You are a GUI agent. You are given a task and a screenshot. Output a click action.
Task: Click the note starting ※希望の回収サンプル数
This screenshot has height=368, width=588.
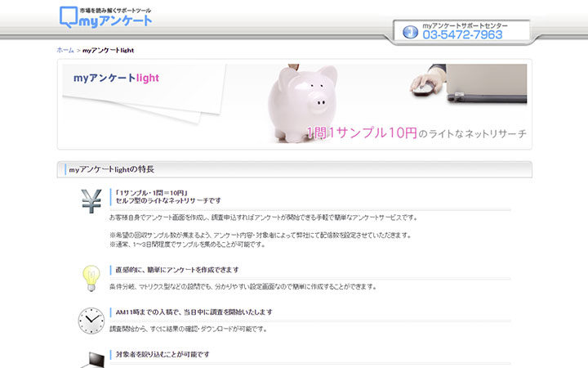point(261,235)
